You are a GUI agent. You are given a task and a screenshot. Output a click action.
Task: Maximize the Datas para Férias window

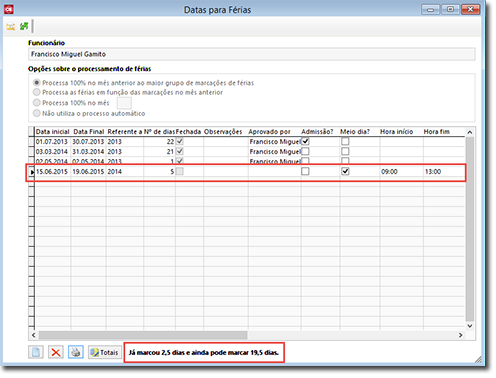pos(450,9)
